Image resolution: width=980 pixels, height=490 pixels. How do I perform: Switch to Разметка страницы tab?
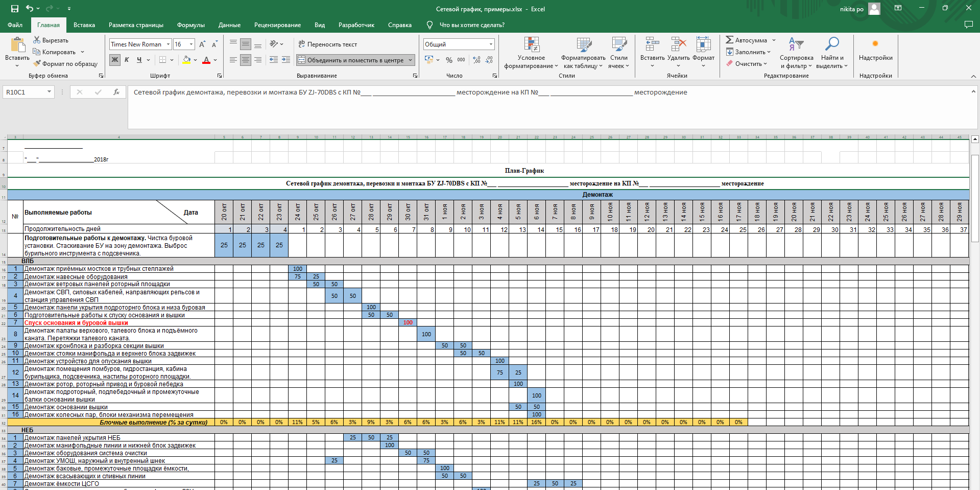(136, 25)
